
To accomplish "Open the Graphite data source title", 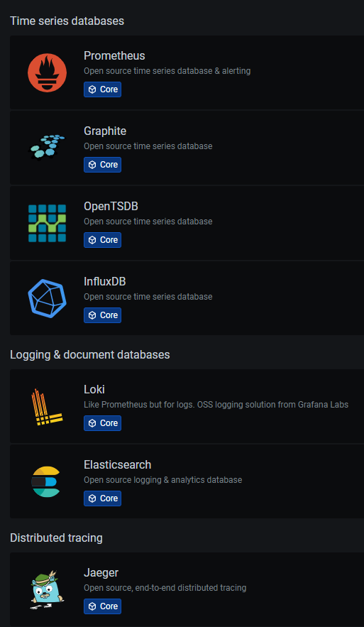I will coord(105,131).
